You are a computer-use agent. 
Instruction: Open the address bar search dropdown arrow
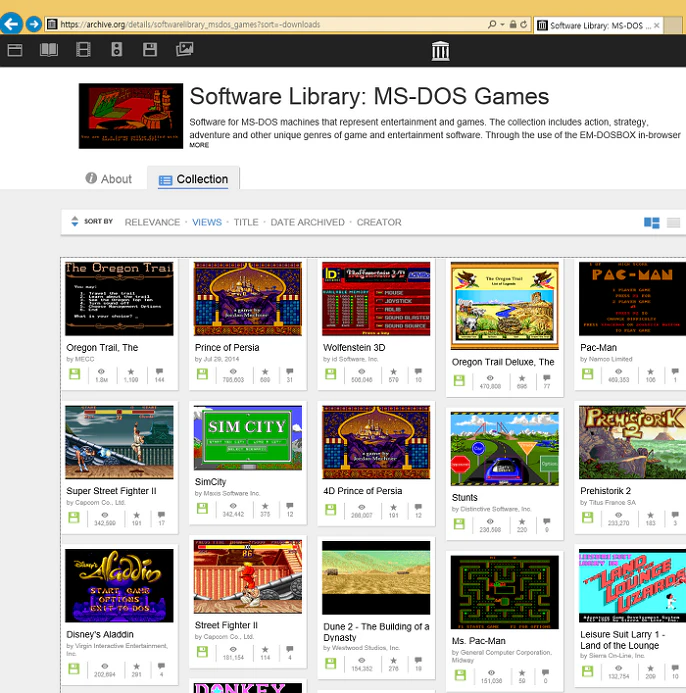502,25
